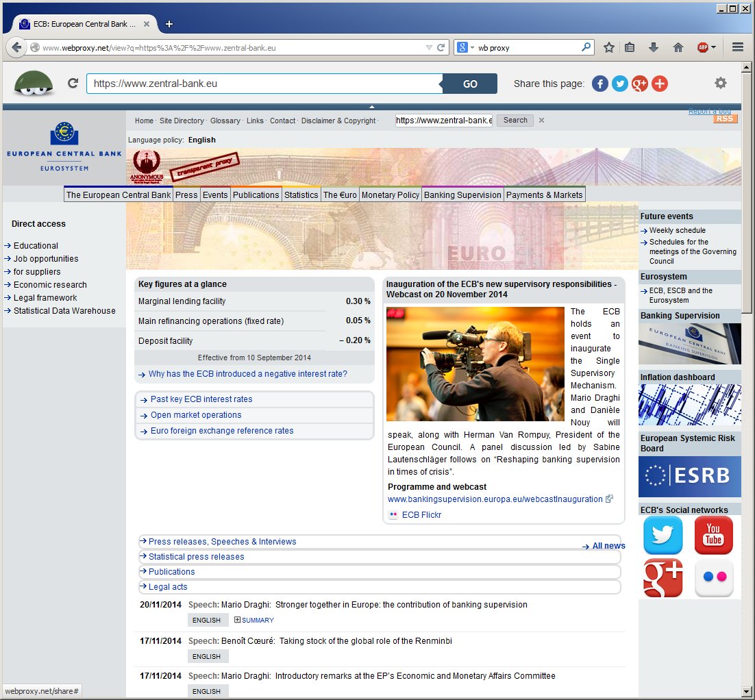755x700 pixels.
Task: Click the ECB site search text field
Action: coord(444,121)
